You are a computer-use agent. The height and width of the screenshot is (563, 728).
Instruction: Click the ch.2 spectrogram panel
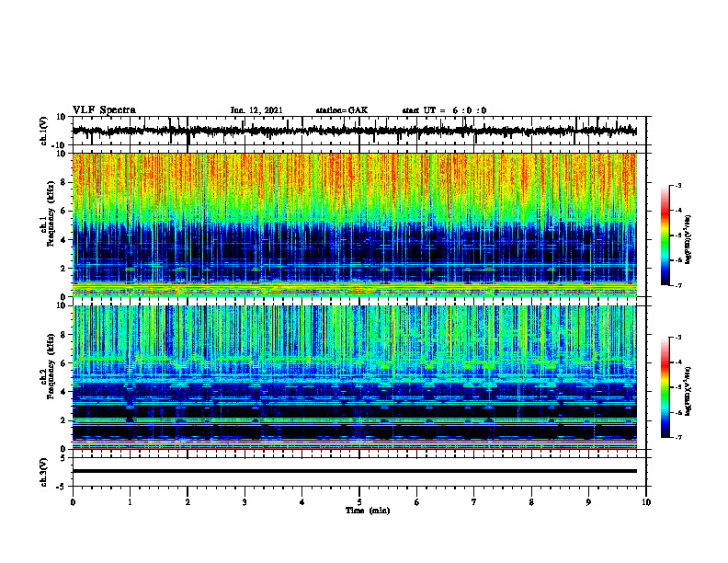coord(354,377)
